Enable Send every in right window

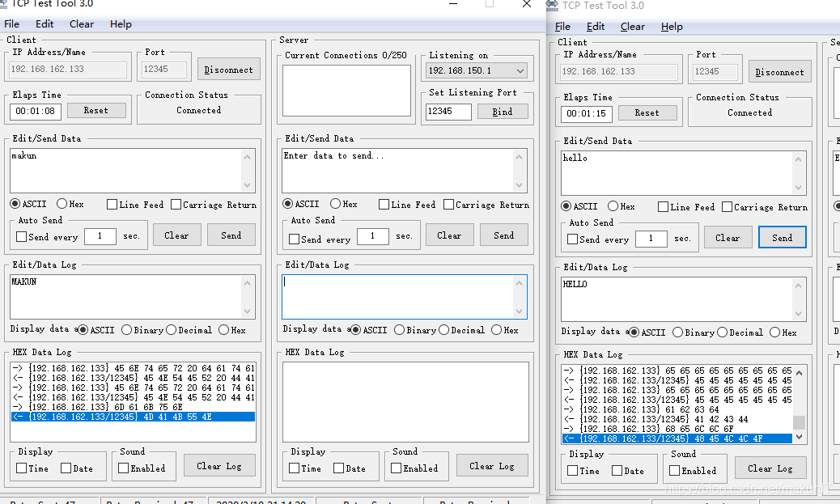[598, 239]
